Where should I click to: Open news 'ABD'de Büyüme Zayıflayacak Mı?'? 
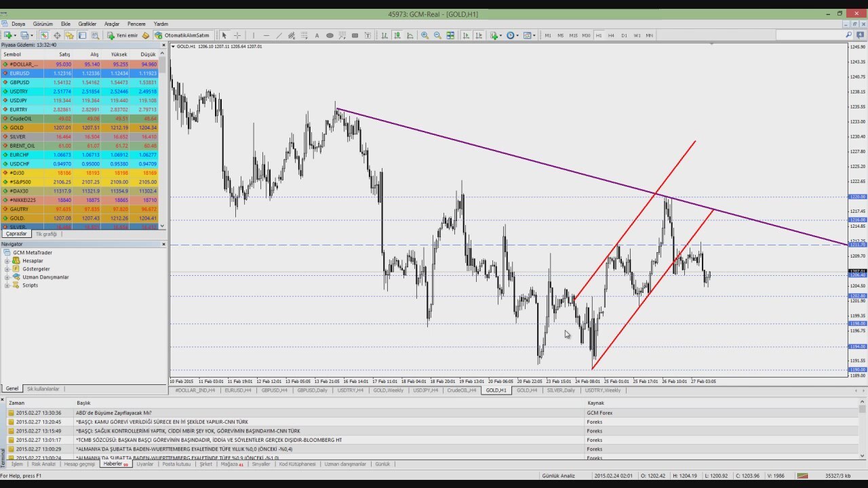pyautogui.click(x=113, y=413)
